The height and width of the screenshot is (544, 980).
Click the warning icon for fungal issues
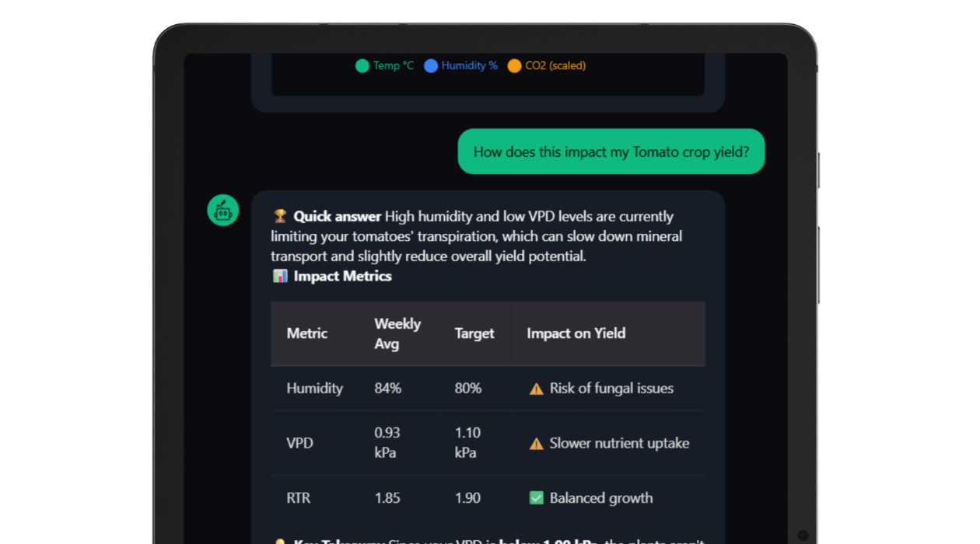click(x=536, y=389)
